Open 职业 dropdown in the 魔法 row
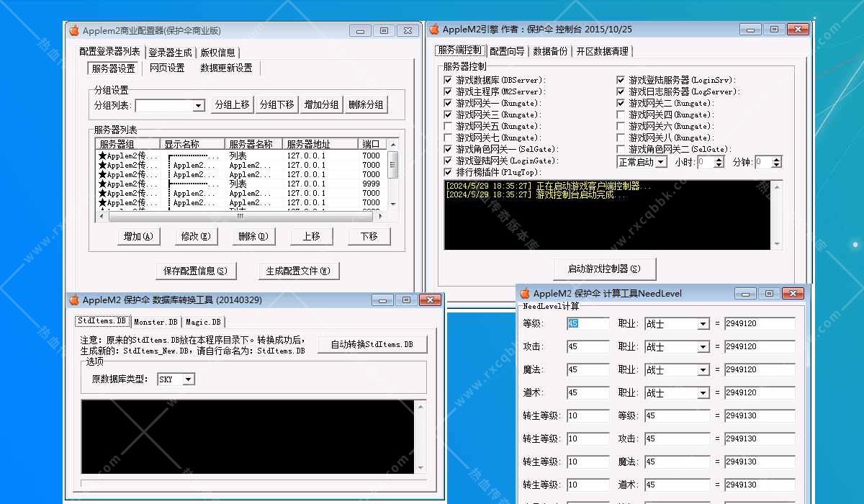This screenshot has height=504, width=864. [703, 370]
